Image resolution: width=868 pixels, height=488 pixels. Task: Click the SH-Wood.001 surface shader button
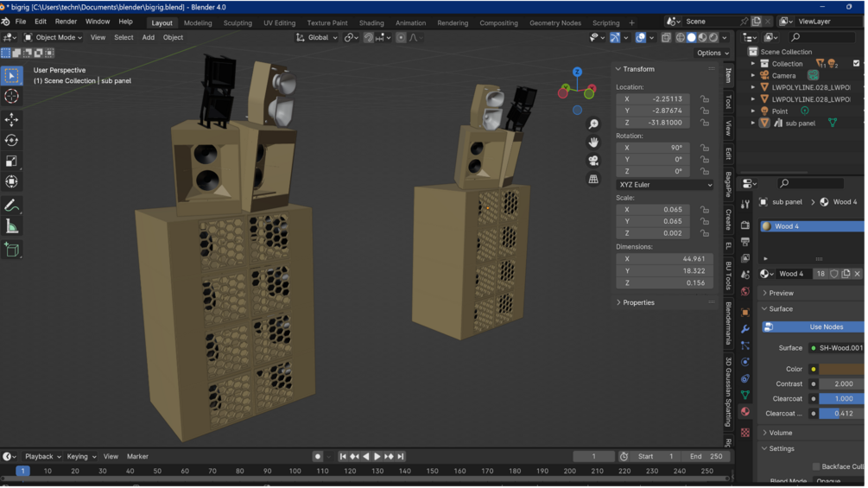pyautogui.click(x=839, y=349)
